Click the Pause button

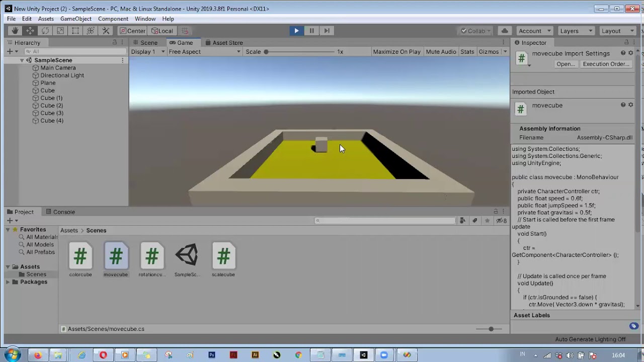311,31
